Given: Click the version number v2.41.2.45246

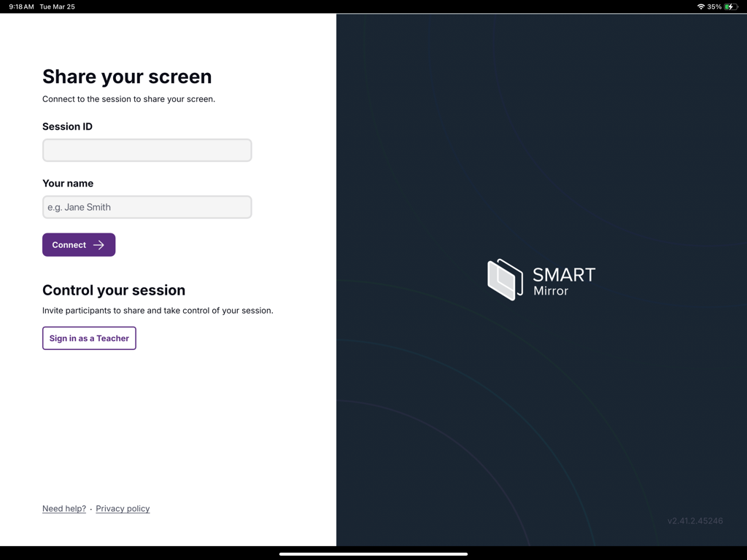Looking at the screenshot, I should point(694,521).
